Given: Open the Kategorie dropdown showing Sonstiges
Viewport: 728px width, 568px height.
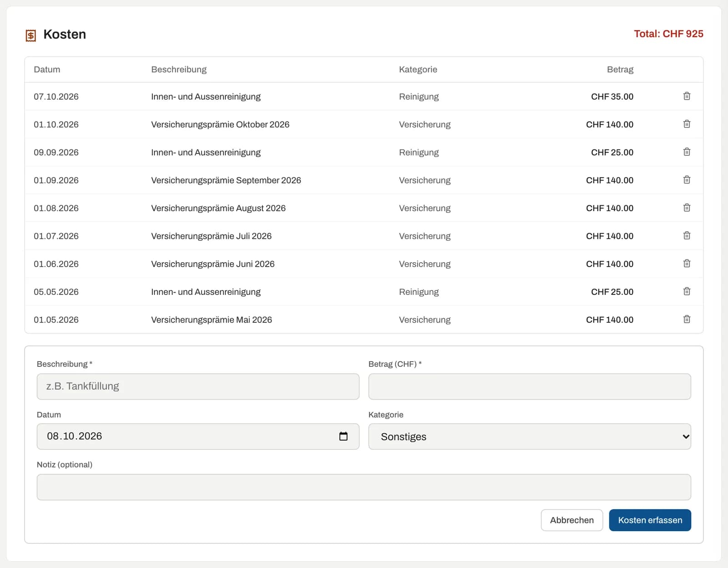Looking at the screenshot, I should click(x=530, y=437).
